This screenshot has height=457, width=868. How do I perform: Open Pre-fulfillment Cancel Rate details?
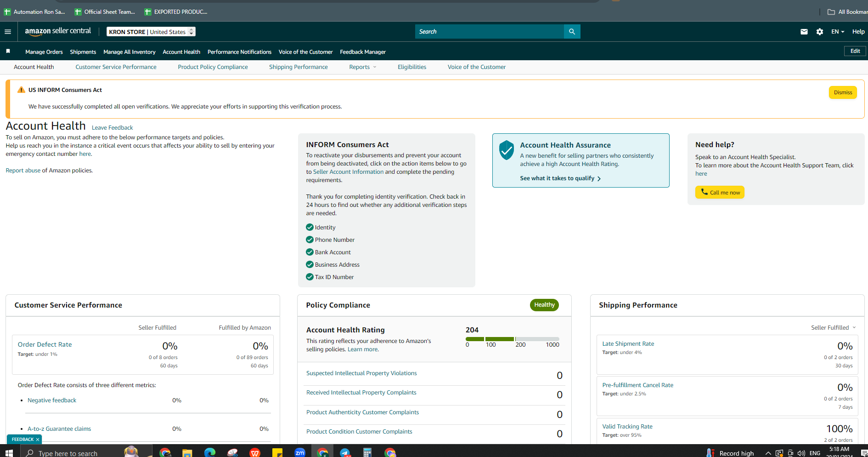(x=637, y=385)
